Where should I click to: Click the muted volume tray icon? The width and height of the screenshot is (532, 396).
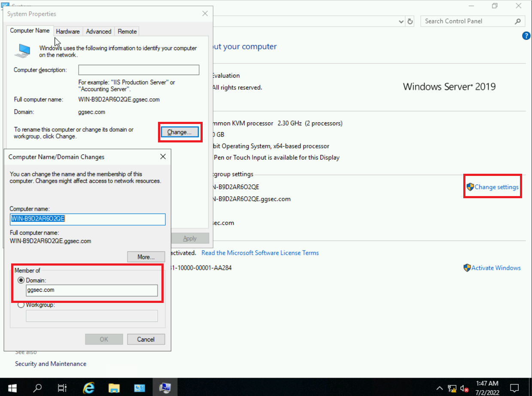(464, 388)
